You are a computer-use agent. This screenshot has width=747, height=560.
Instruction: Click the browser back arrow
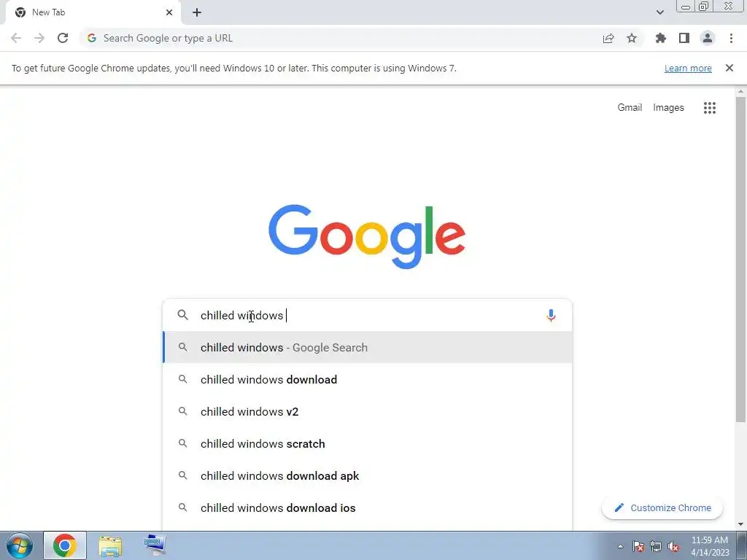(16, 38)
